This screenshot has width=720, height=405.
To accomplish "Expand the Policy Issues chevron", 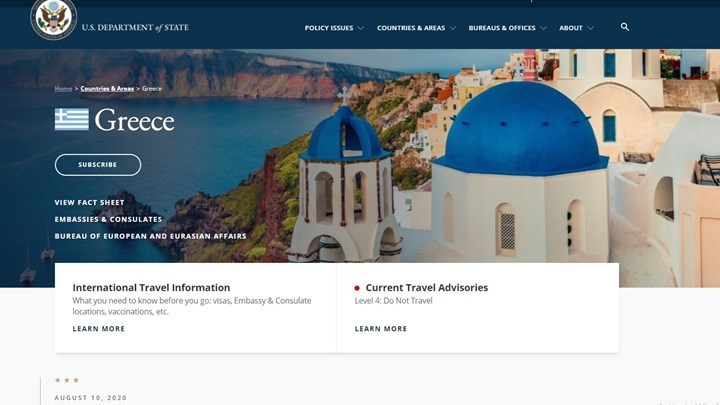I will [x=361, y=28].
